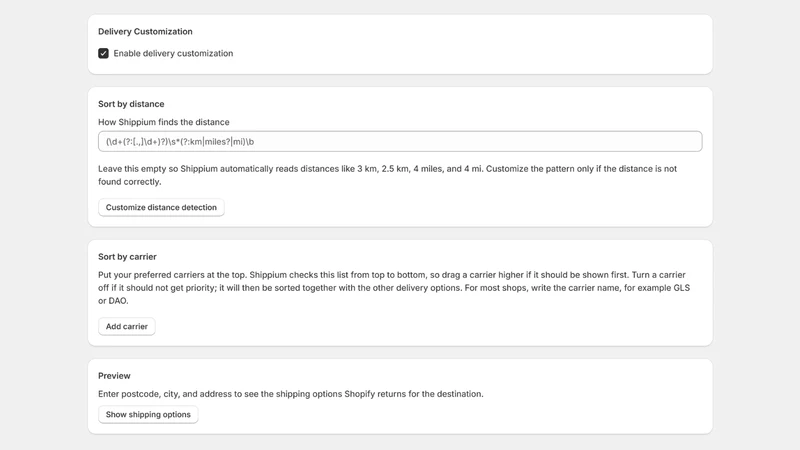Viewport: 800px width, 450px height.
Task: Select the Sort by carrier heading
Action: 127,257
